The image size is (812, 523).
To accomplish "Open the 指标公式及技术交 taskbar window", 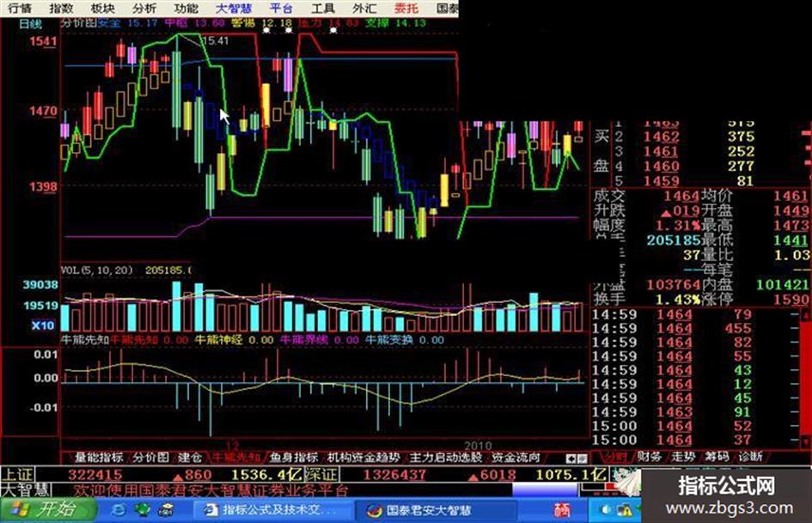I will click(x=272, y=511).
